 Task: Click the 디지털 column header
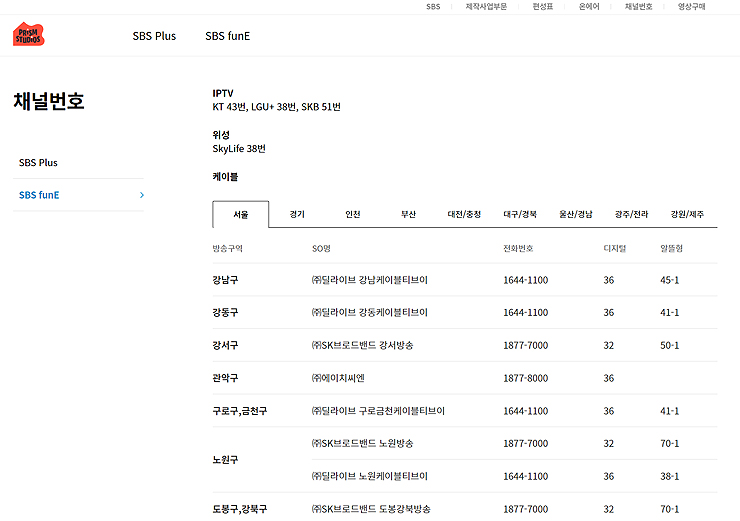pos(614,248)
